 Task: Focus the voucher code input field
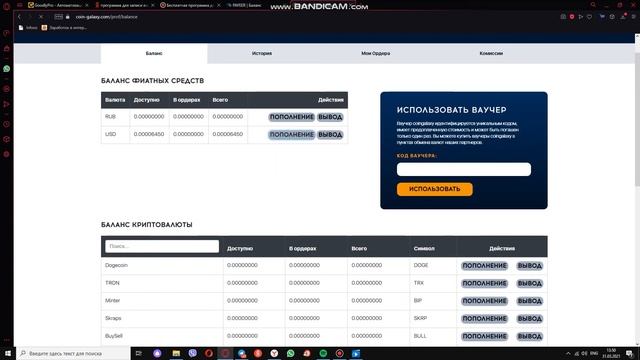(x=464, y=169)
